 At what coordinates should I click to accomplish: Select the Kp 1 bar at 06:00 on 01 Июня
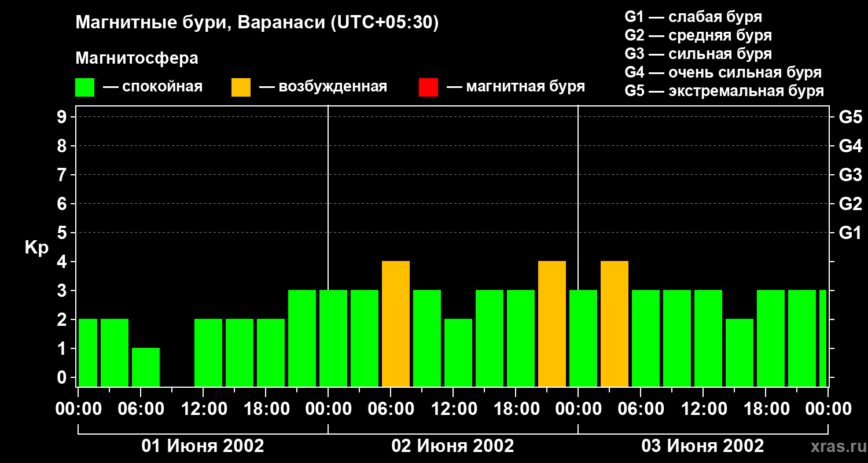(x=146, y=368)
